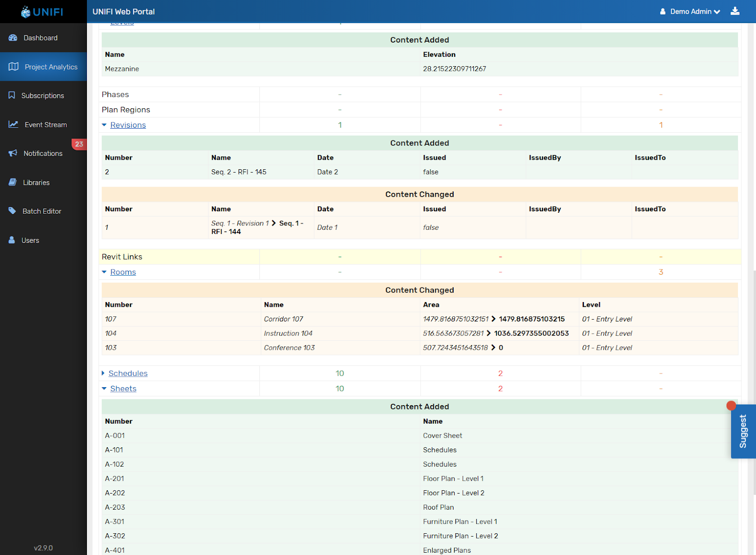Screen dimensions: 756x555
Task: Click the Schedules link
Action: 128,373
